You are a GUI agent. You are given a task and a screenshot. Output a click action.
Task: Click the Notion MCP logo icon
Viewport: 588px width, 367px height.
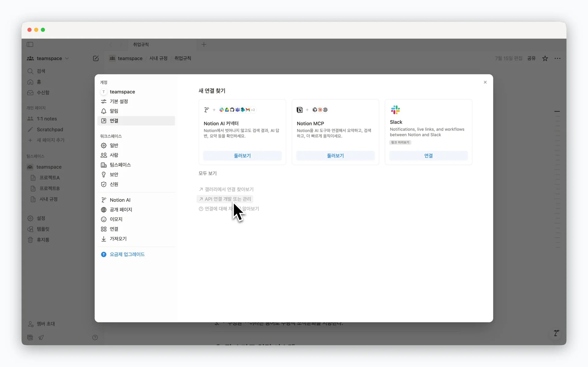pos(300,110)
